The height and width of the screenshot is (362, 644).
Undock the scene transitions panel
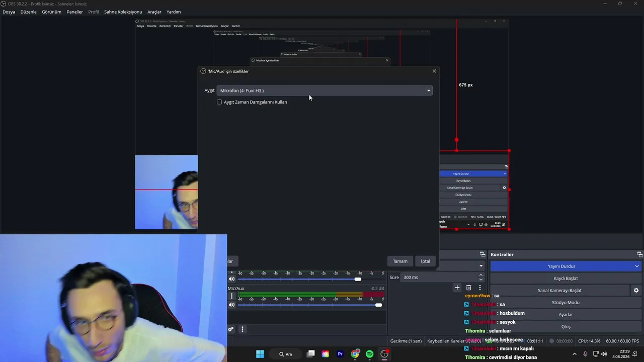[482, 254]
